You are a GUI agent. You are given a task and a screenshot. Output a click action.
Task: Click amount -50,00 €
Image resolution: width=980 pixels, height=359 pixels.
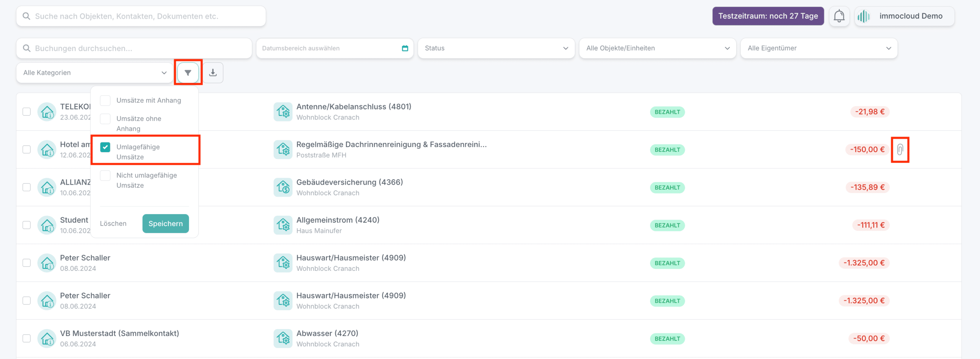point(869,339)
